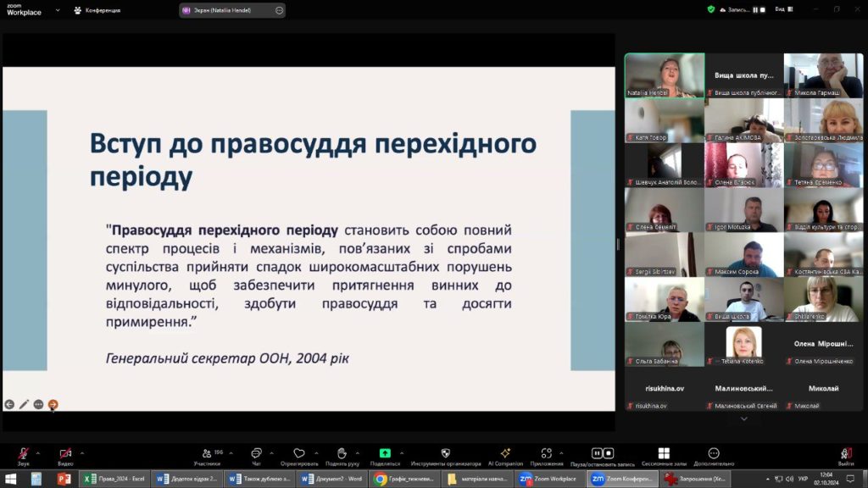Open the Чат chat panel

[x=255, y=454]
